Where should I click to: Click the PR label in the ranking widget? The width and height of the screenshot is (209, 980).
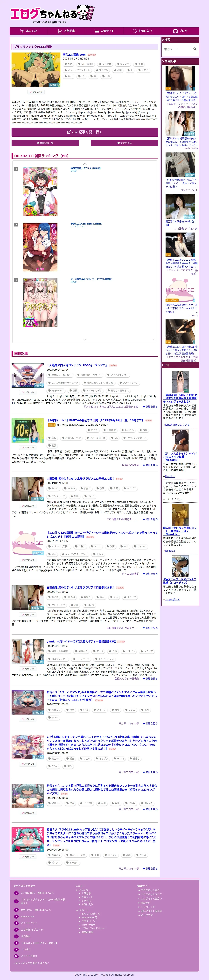click(x=154, y=340)
